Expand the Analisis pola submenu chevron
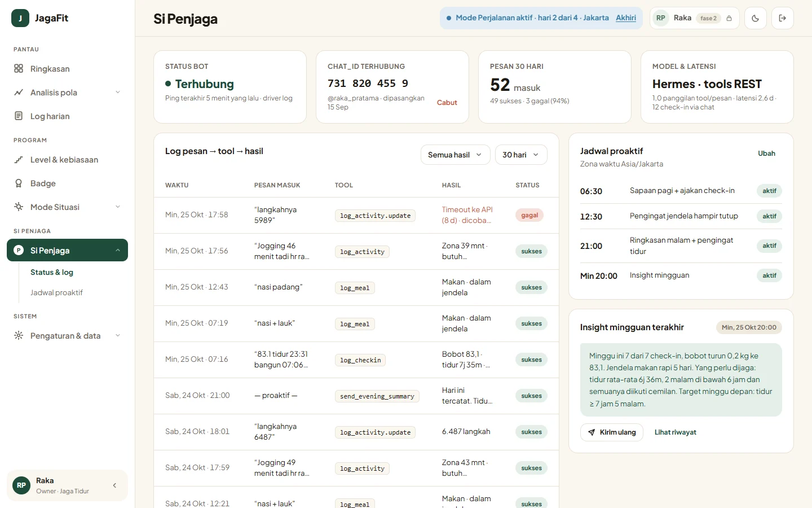 (118, 93)
